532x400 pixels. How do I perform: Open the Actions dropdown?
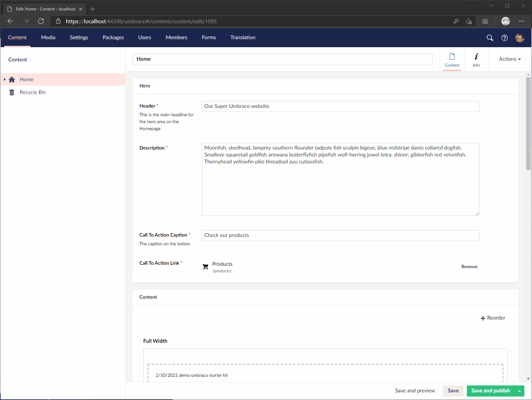click(x=509, y=59)
